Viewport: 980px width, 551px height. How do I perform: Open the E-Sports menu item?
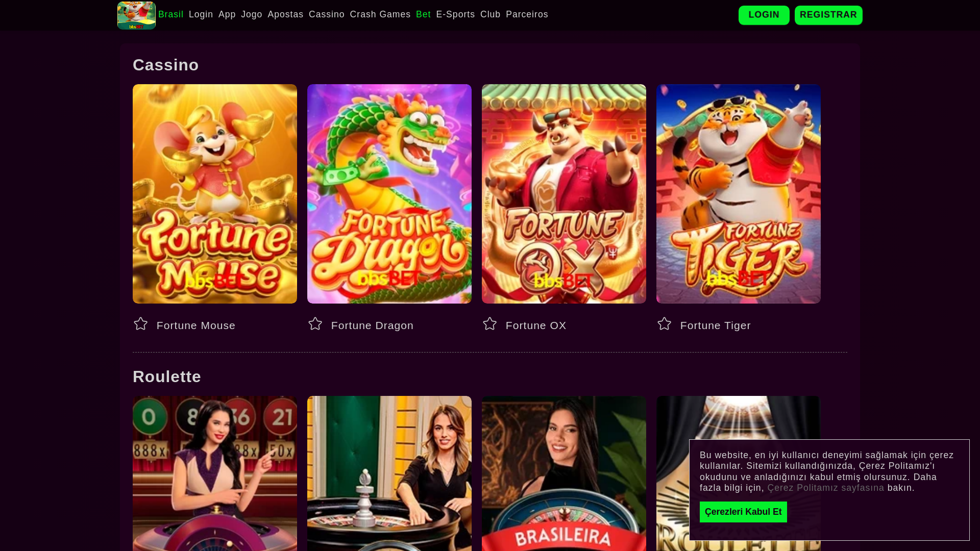point(455,14)
